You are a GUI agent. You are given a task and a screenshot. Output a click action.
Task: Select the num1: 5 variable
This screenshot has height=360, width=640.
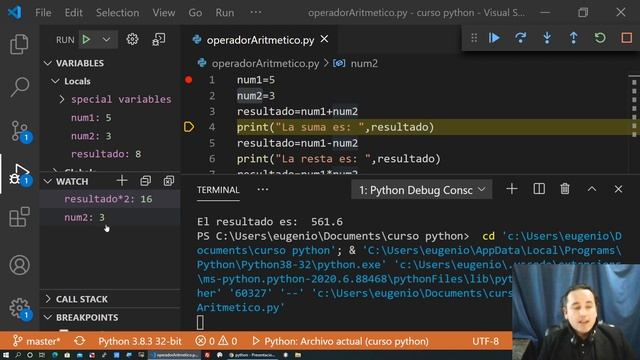[x=91, y=118]
